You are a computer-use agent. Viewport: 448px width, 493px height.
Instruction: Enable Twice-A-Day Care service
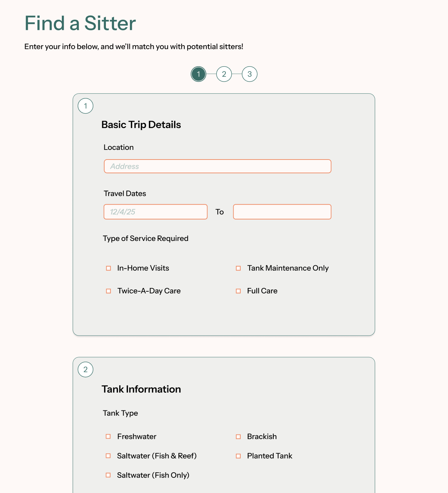108,291
